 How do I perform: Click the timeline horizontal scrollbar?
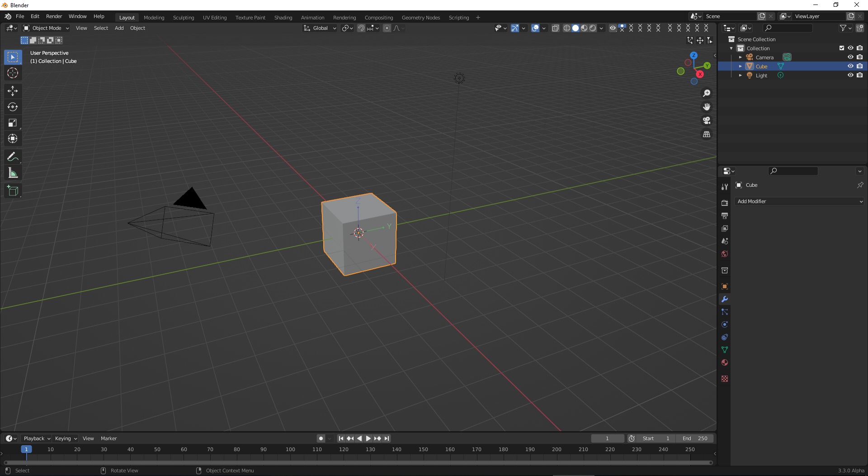click(x=358, y=462)
